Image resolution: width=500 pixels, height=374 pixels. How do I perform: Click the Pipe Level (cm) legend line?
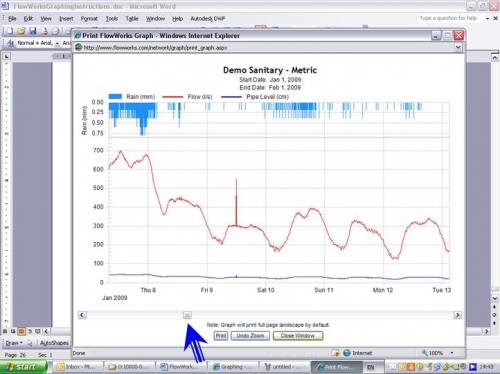[x=231, y=97]
